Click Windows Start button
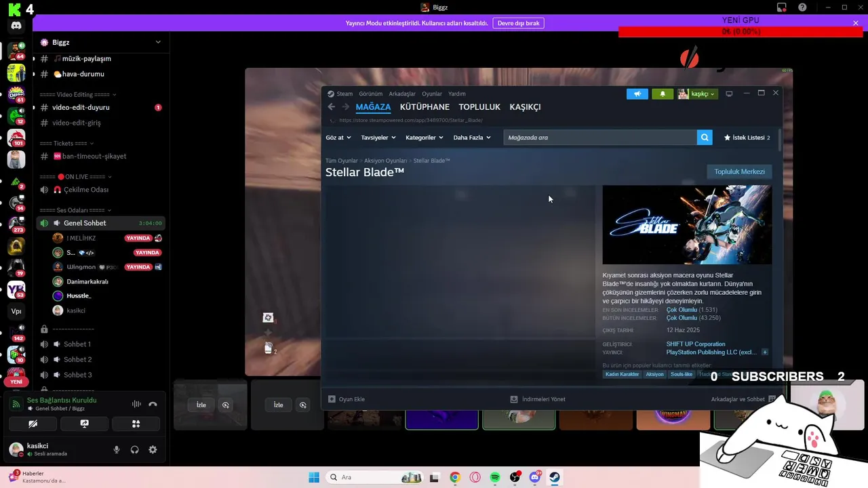 [x=314, y=477]
